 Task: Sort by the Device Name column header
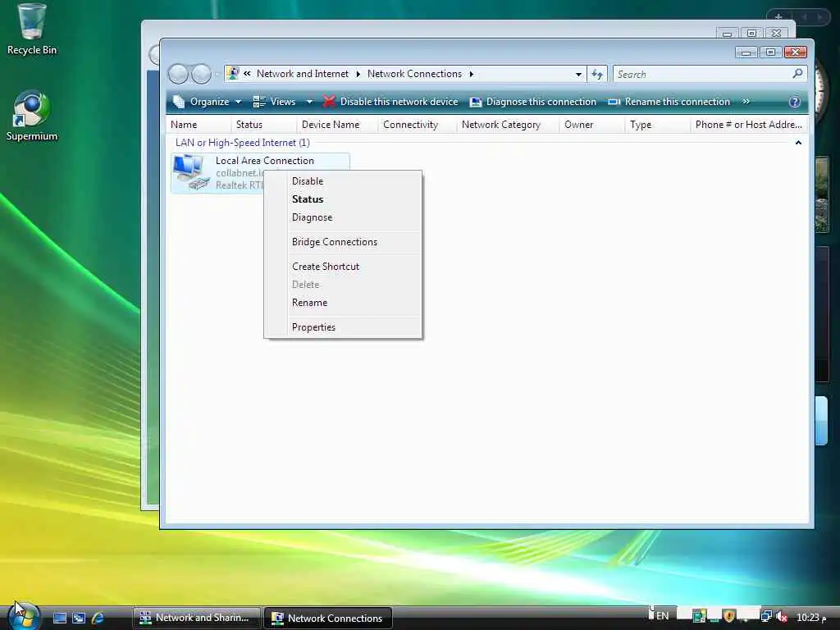(337, 125)
